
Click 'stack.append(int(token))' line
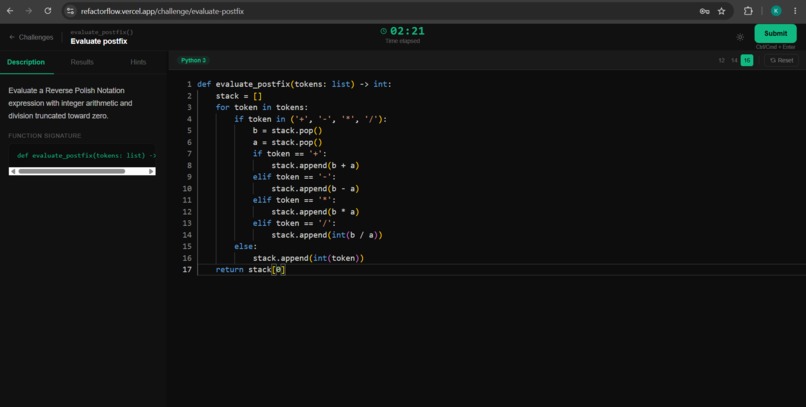[x=308, y=258]
